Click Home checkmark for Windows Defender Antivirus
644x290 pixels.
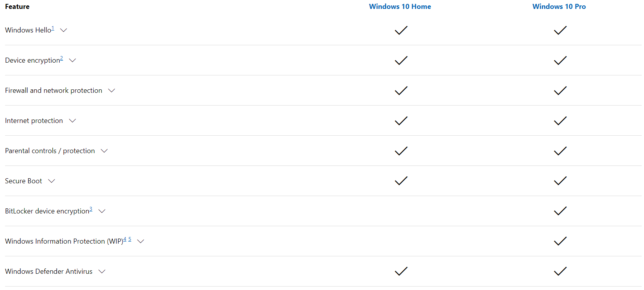[x=401, y=271]
